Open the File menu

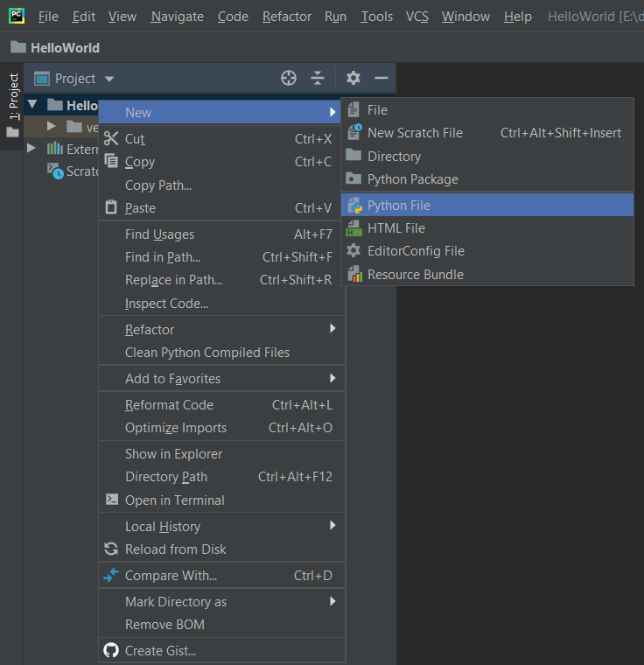pyautogui.click(x=48, y=17)
